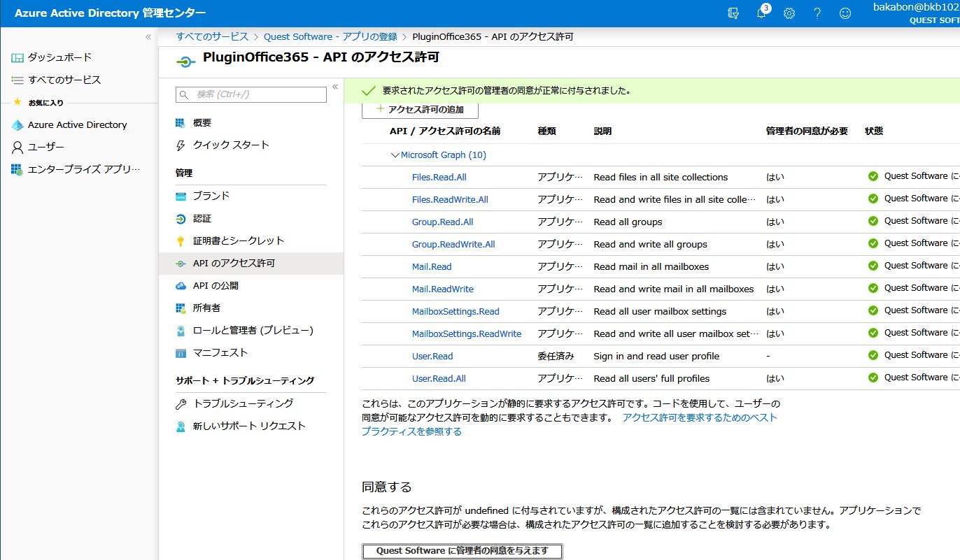Open account menu bakabon@bkb102
The image size is (960, 560).
pos(917,13)
